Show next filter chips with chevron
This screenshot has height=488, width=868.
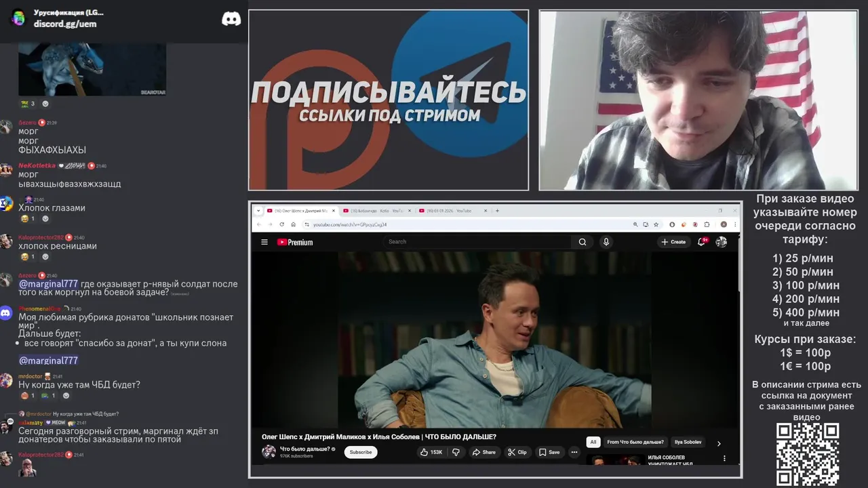coord(719,443)
